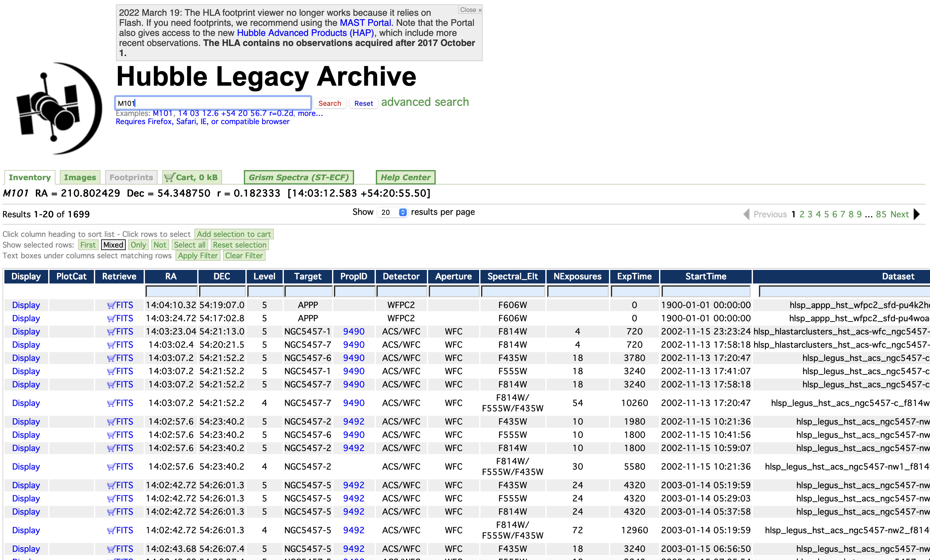Sort by the DEC column header
Image resolution: width=930 pixels, height=560 pixels.
222,277
